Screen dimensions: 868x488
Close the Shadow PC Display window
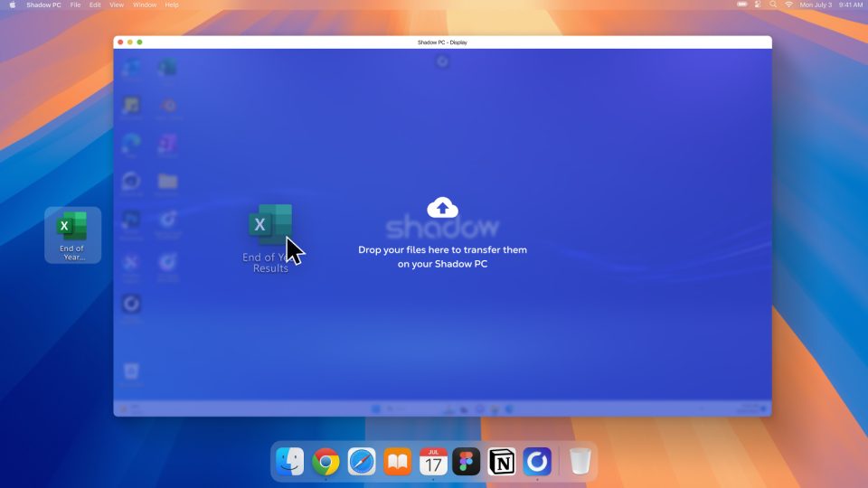pos(120,42)
